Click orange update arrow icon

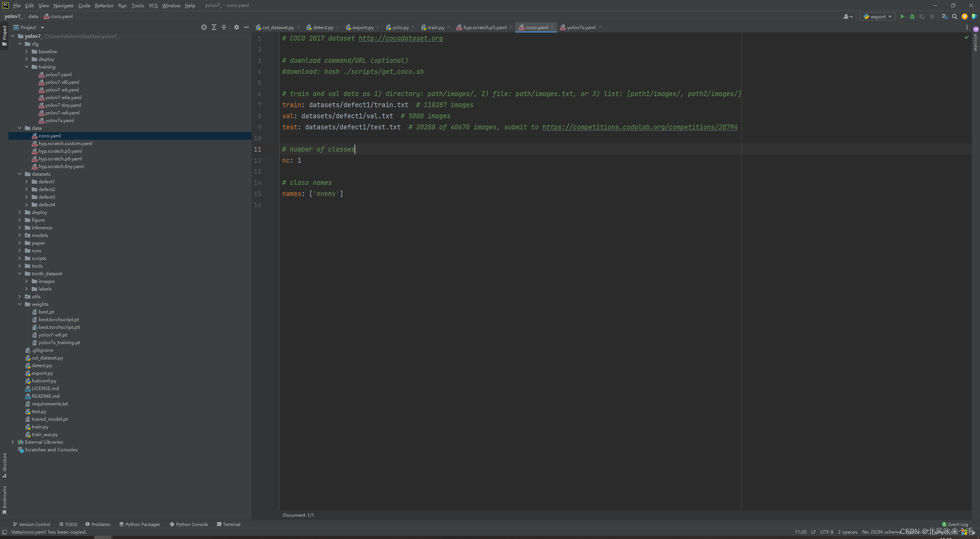(x=965, y=16)
